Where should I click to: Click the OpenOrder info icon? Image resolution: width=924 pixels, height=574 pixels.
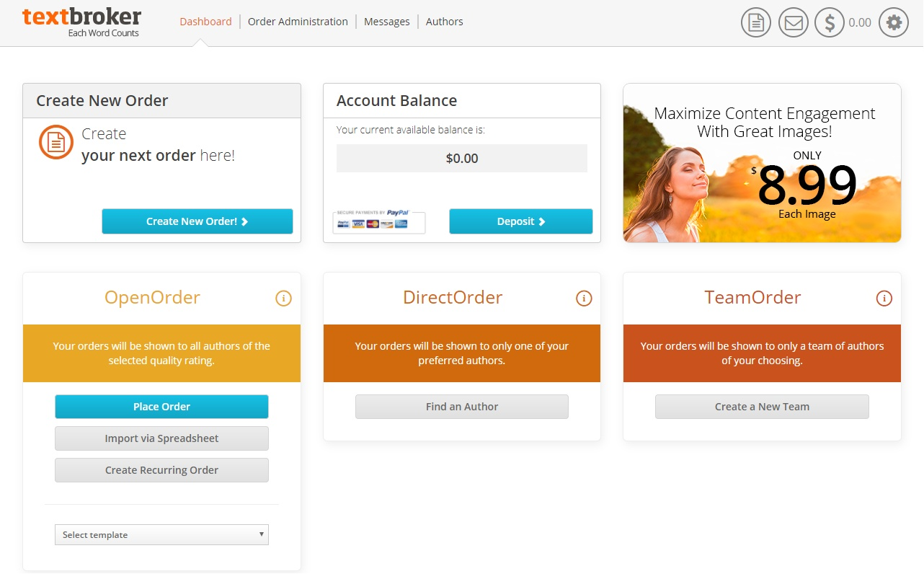pos(284,298)
